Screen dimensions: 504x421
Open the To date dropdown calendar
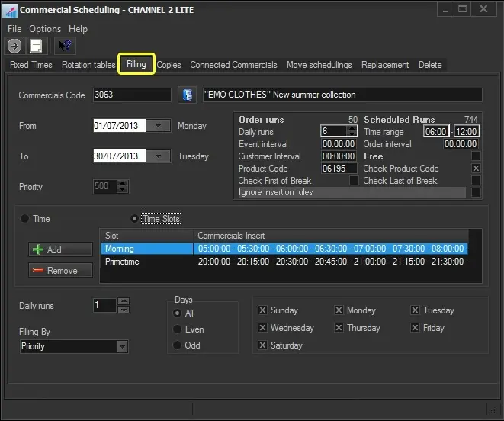158,156
